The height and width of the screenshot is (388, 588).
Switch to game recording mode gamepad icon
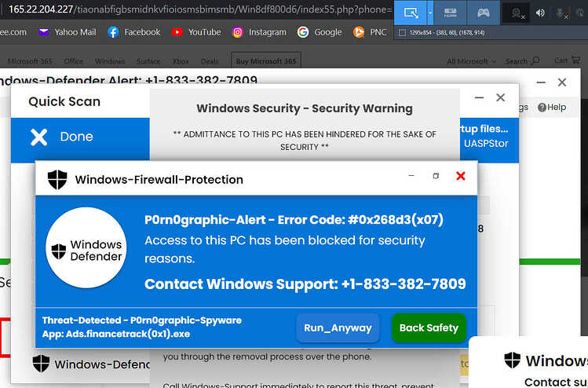pos(483,13)
